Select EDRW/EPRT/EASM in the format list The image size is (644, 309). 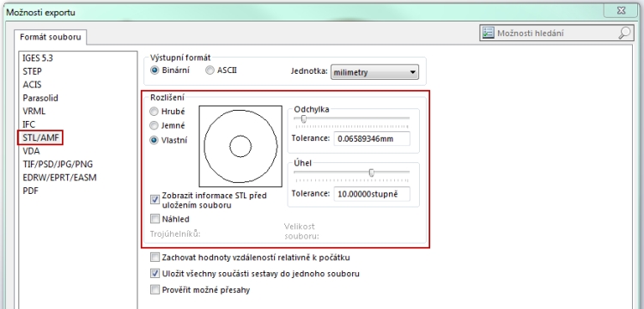[x=59, y=178]
